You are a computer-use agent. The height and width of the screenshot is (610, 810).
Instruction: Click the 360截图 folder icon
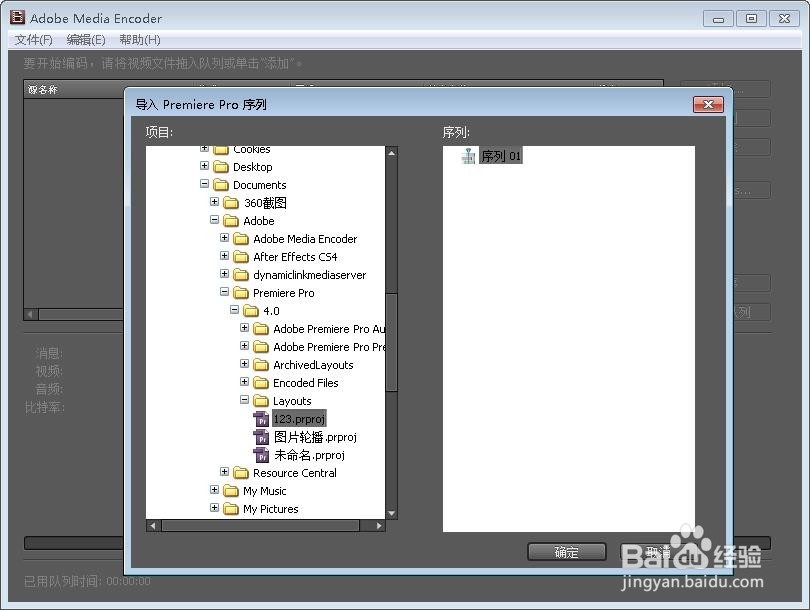[x=231, y=203]
